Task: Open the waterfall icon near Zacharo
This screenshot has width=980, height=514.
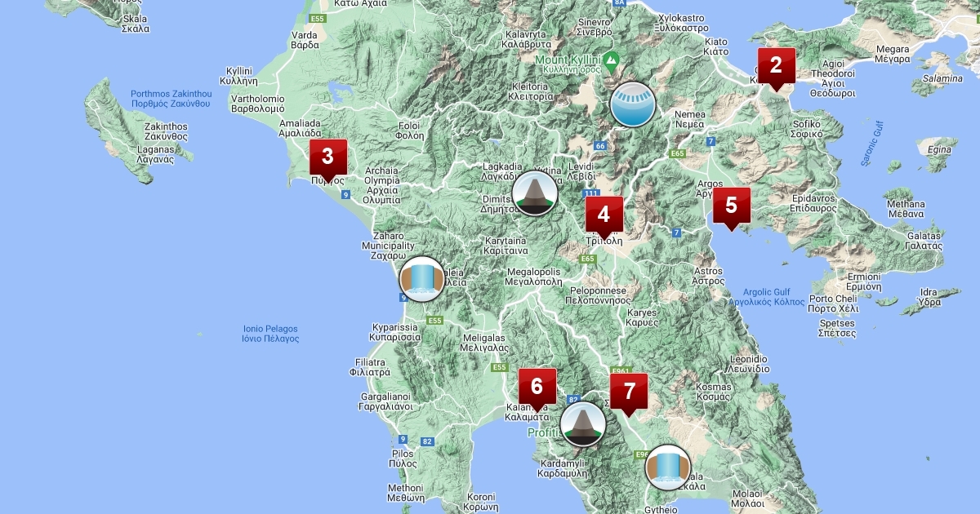Action: click(x=421, y=279)
